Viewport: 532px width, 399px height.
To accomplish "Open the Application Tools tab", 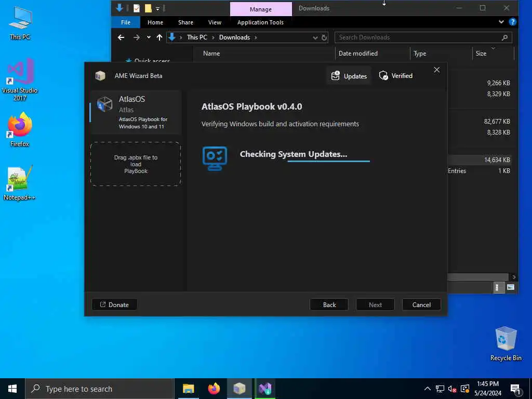I will click(x=260, y=22).
